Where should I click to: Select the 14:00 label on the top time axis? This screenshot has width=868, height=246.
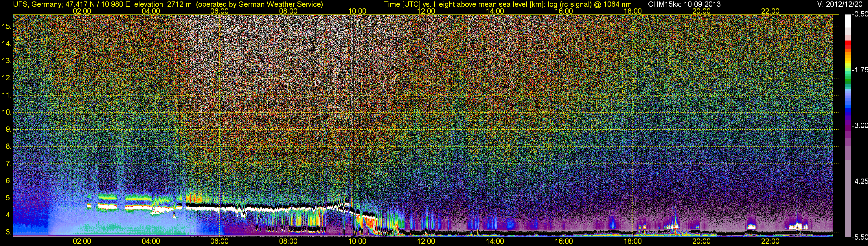[x=495, y=11]
